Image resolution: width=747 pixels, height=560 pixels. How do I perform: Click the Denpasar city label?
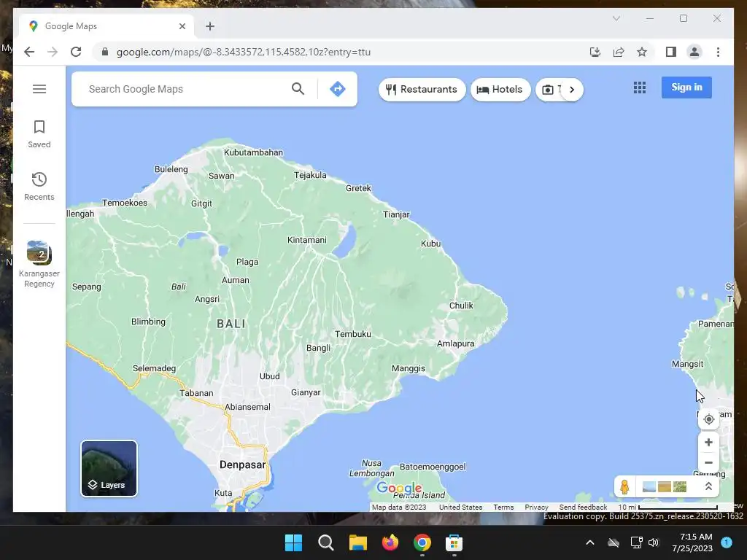pyautogui.click(x=242, y=464)
